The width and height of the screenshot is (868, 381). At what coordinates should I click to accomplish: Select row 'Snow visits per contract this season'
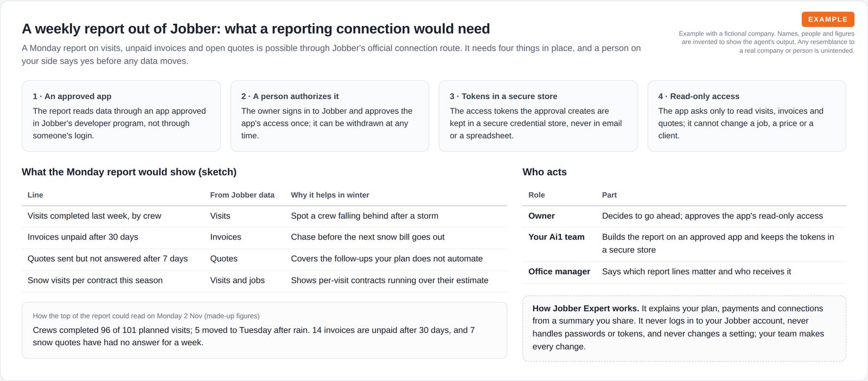pos(264,280)
